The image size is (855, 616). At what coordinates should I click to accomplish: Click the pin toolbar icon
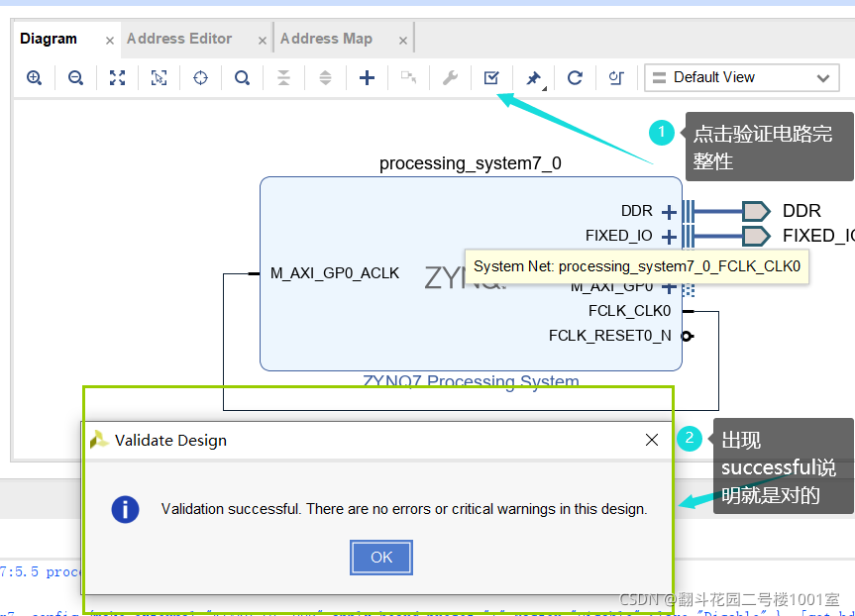533,78
